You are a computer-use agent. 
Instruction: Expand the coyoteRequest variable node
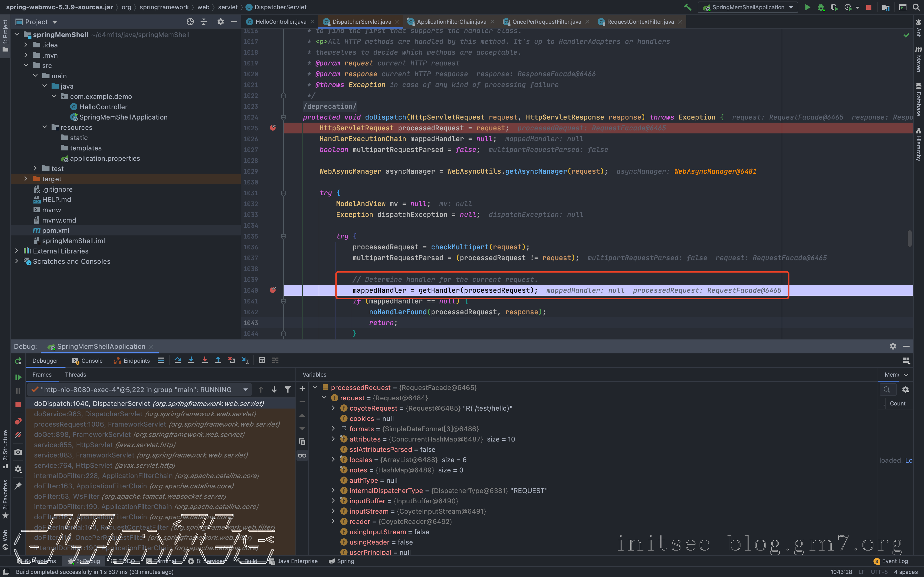(333, 408)
